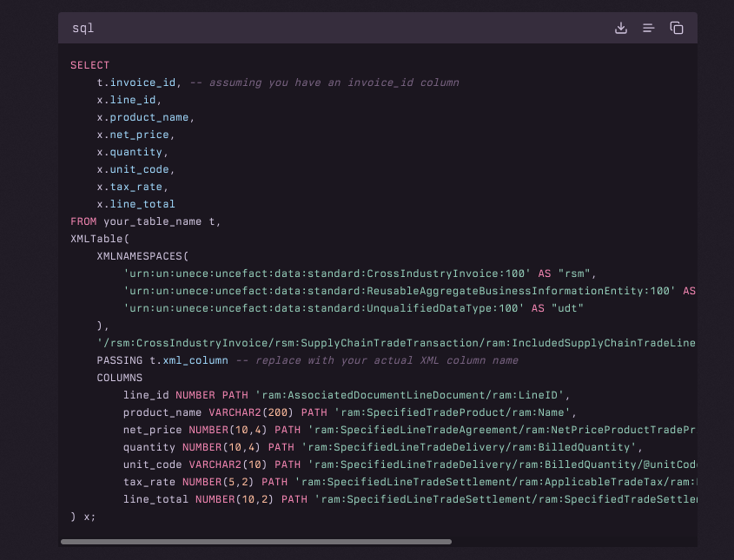Click the 'sql' language label
734x560 pixels.
(83, 28)
